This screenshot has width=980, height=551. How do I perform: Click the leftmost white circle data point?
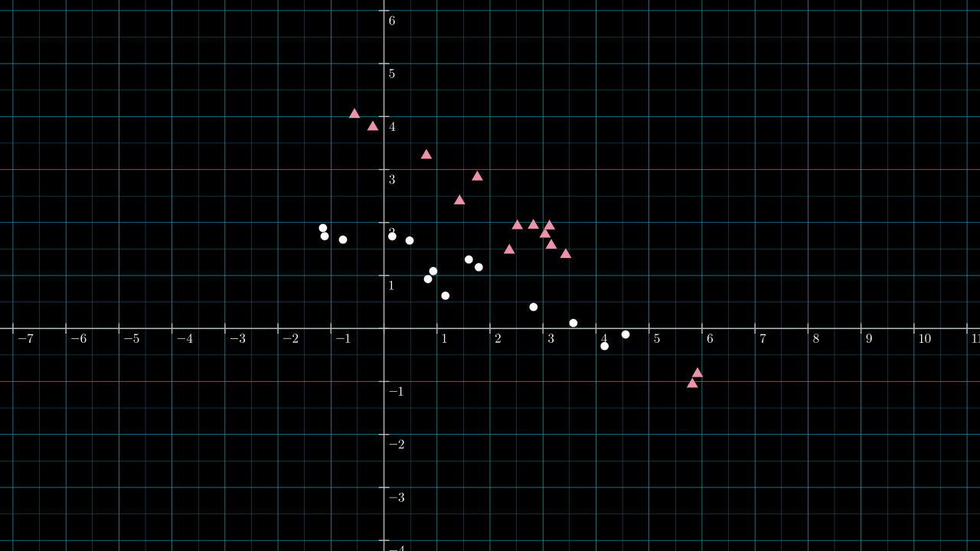coord(323,228)
